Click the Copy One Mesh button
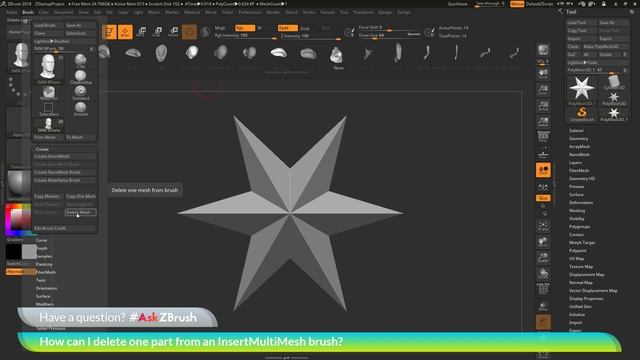Image resolution: width=640 pixels, height=360 pixels. 81,196
